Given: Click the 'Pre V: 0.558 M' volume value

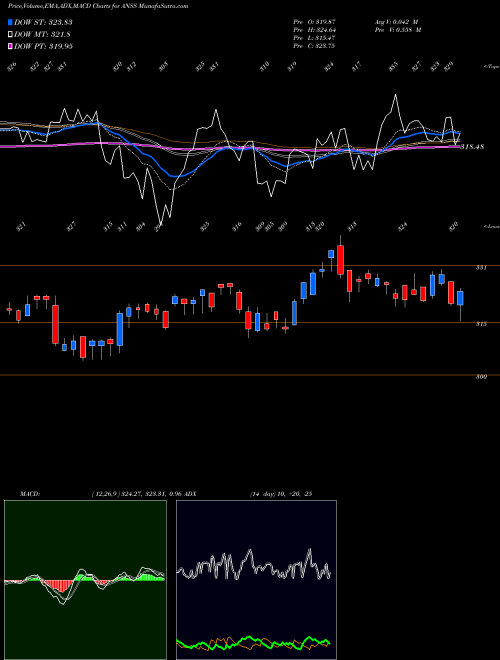Looking at the screenshot, I should pyautogui.click(x=398, y=30).
